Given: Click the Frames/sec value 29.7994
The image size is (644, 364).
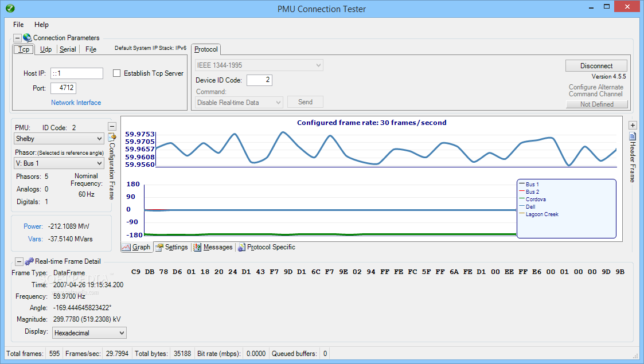Looking at the screenshot, I should [x=117, y=353].
